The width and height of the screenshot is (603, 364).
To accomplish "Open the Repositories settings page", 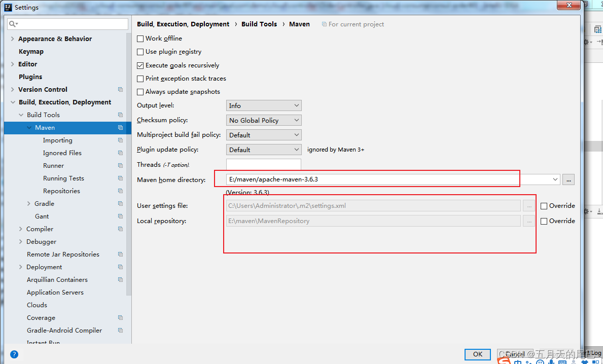I will (x=61, y=191).
